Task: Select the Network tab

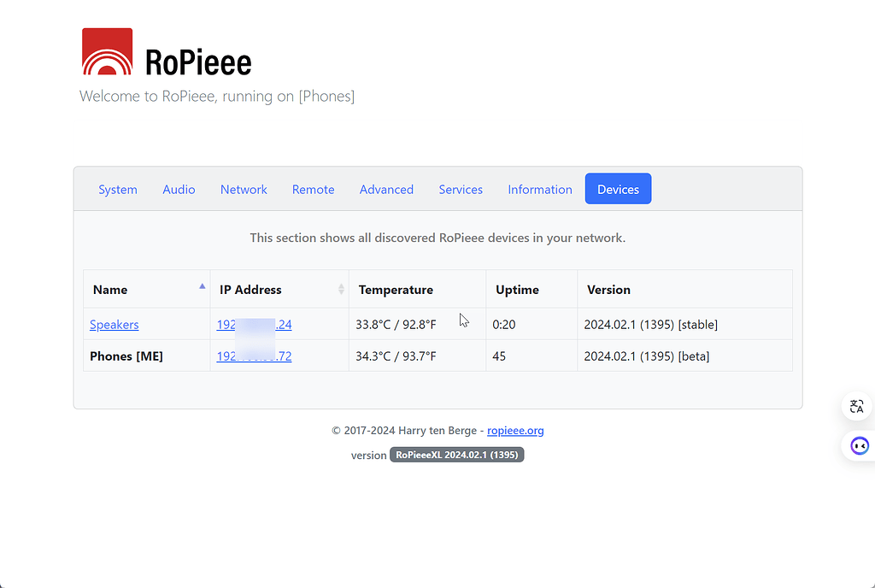Action: coord(244,189)
